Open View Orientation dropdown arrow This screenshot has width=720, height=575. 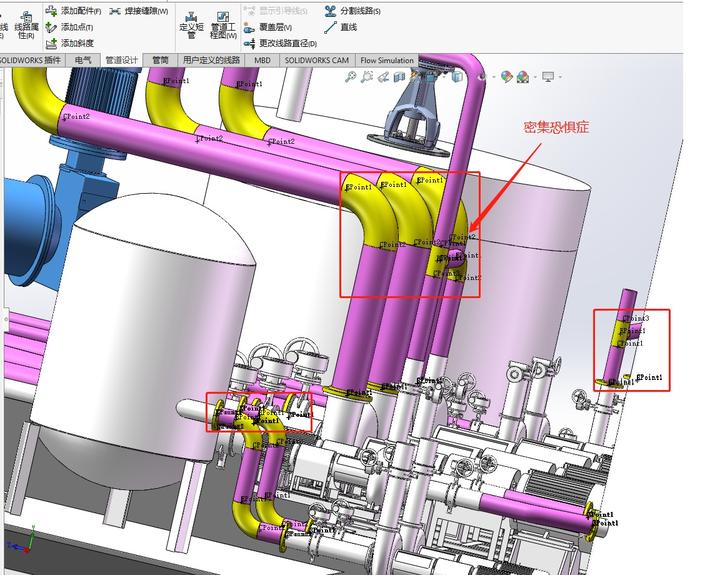(444, 77)
